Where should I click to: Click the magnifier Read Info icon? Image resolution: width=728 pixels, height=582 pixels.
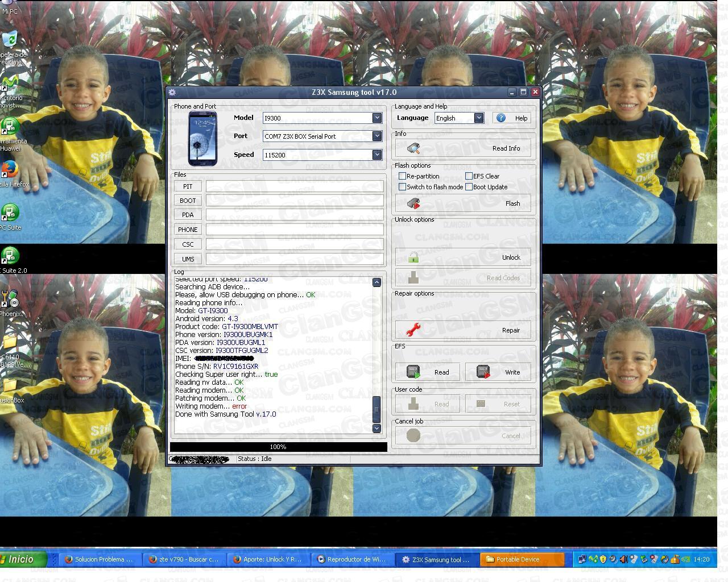(413, 148)
